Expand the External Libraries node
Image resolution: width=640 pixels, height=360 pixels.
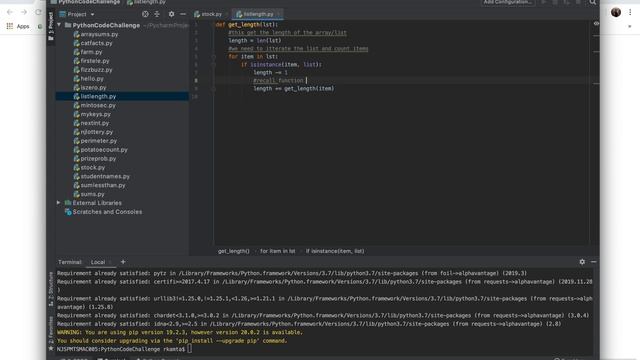click(58, 202)
